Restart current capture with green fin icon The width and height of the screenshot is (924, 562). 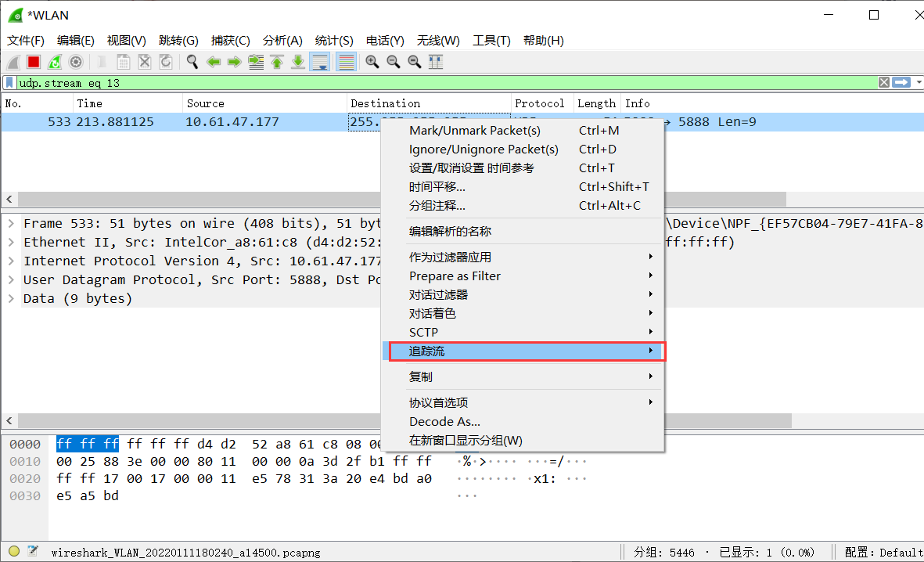(x=55, y=62)
